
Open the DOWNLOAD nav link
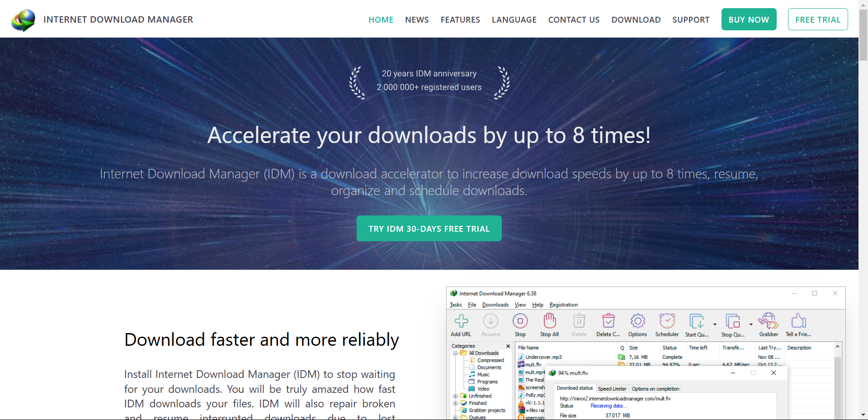[636, 20]
